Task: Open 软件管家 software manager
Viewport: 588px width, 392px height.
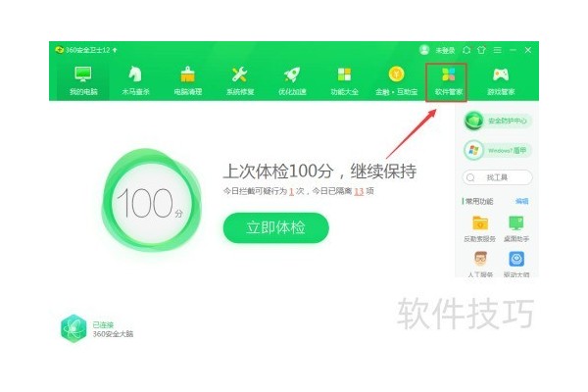Action: (x=449, y=81)
